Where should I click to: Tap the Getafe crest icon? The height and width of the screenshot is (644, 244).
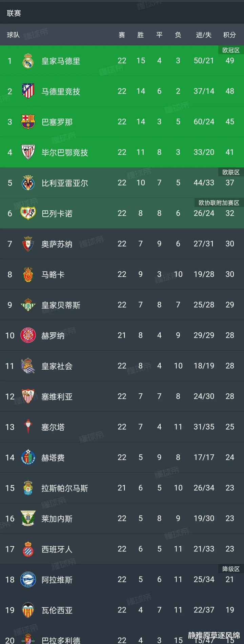click(x=28, y=457)
